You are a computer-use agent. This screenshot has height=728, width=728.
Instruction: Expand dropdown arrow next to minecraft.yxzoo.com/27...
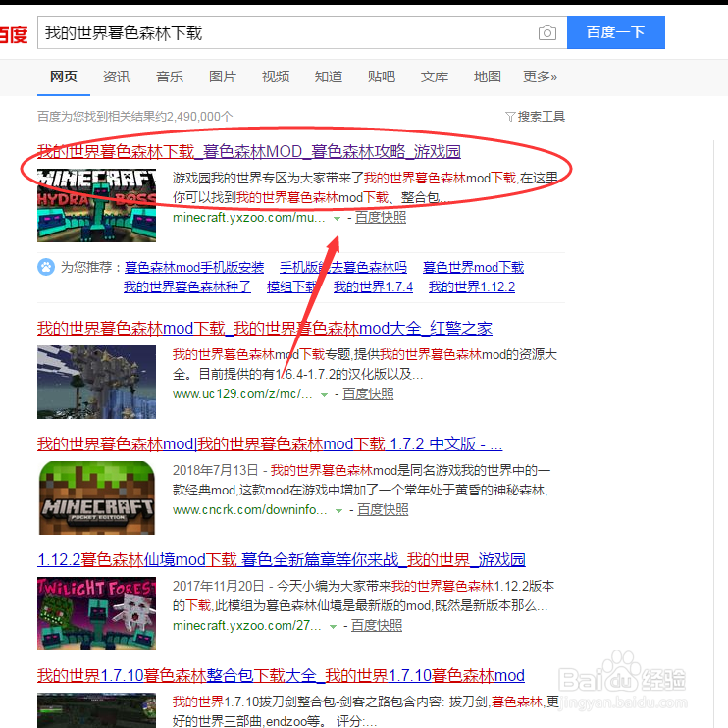click(333, 626)
